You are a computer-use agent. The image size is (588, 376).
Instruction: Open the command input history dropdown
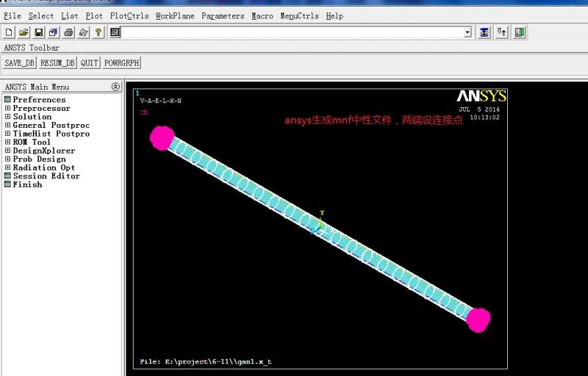467,32
